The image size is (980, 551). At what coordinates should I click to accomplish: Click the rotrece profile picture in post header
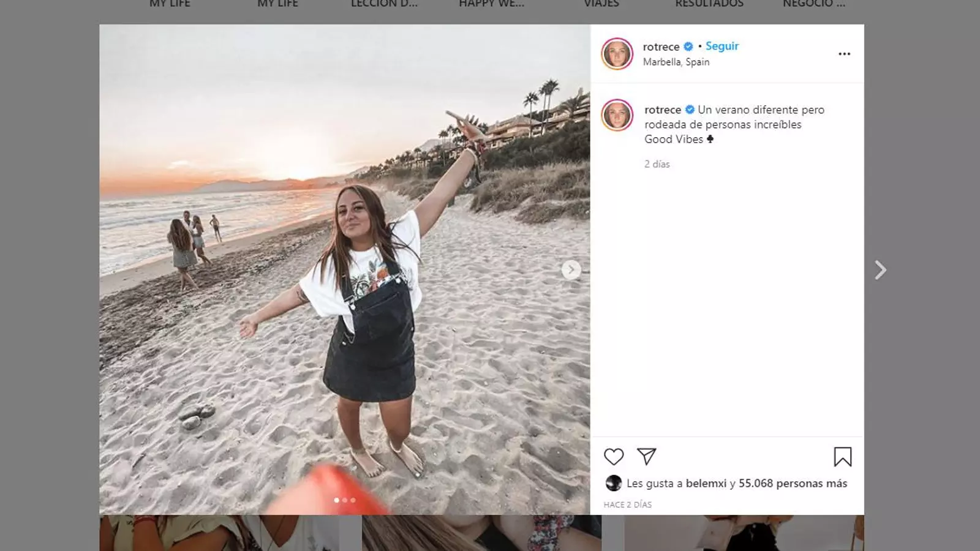(617, 54)
